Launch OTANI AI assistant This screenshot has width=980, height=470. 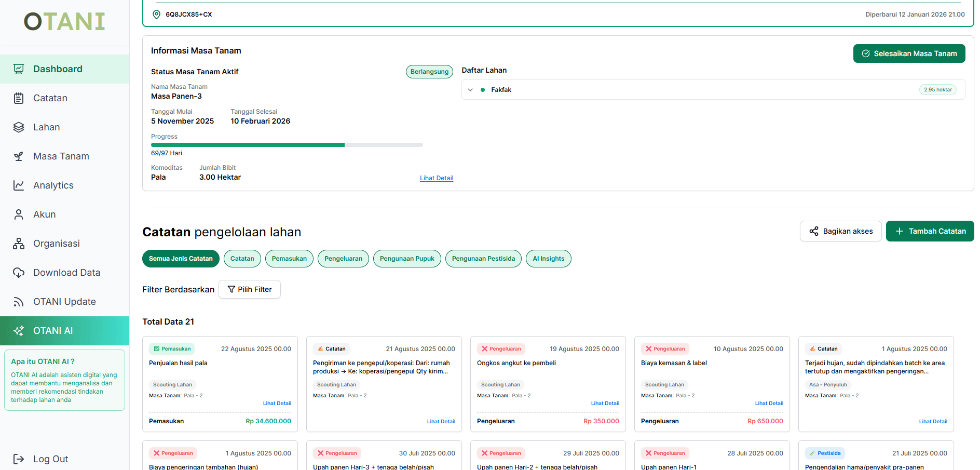coord(52,330)
